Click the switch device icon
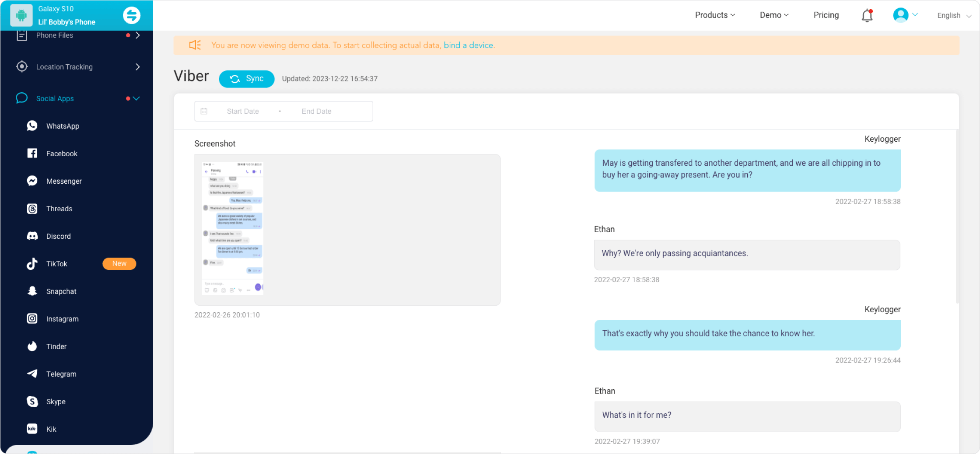 tap(132, 15)
